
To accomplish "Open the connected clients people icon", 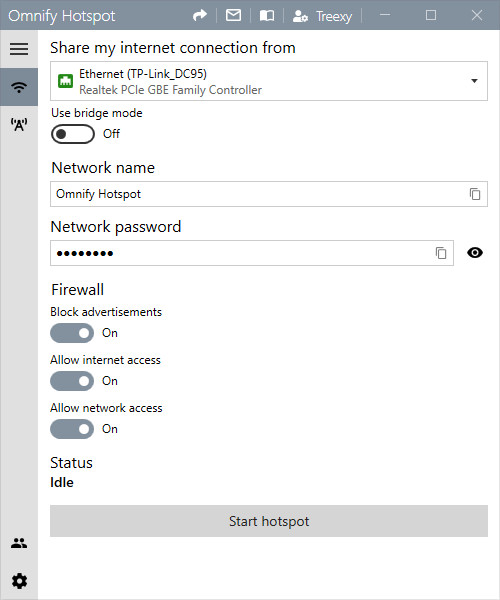I will pos(19,543).
